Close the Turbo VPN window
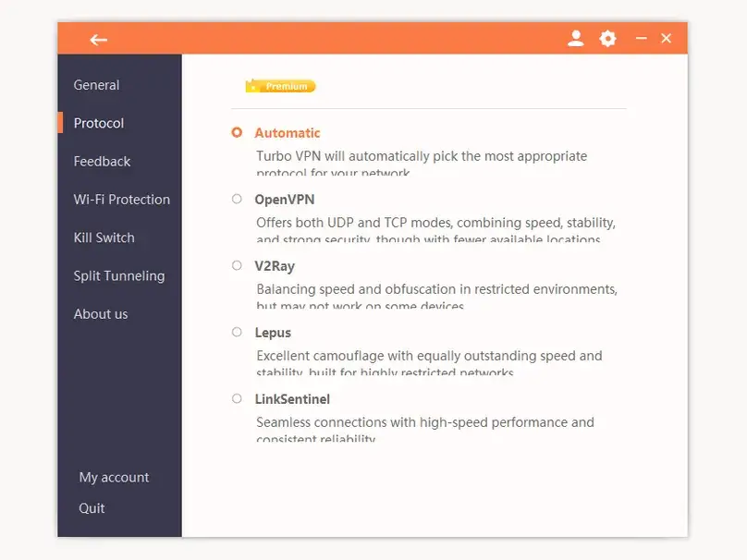This screenshot has width=747, height=560. [666, 38]
